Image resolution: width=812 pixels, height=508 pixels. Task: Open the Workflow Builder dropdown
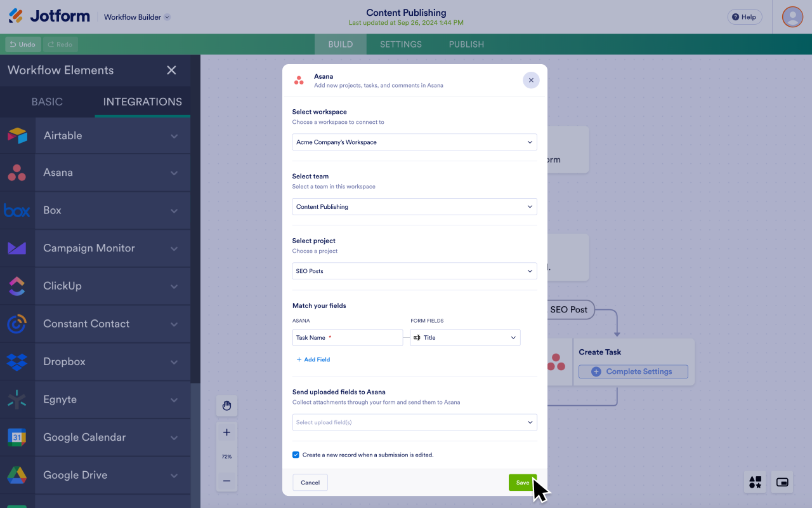click(137, 17)
